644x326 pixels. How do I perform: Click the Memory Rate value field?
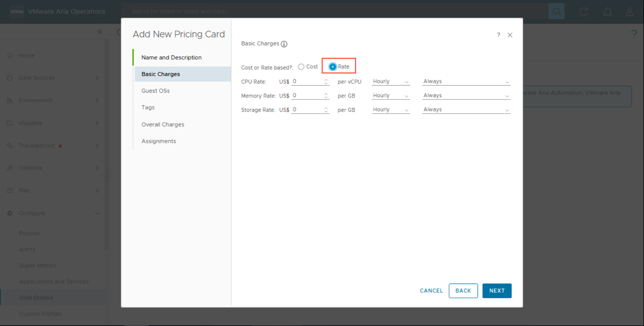pyautogui.click(x=307, y=96)
